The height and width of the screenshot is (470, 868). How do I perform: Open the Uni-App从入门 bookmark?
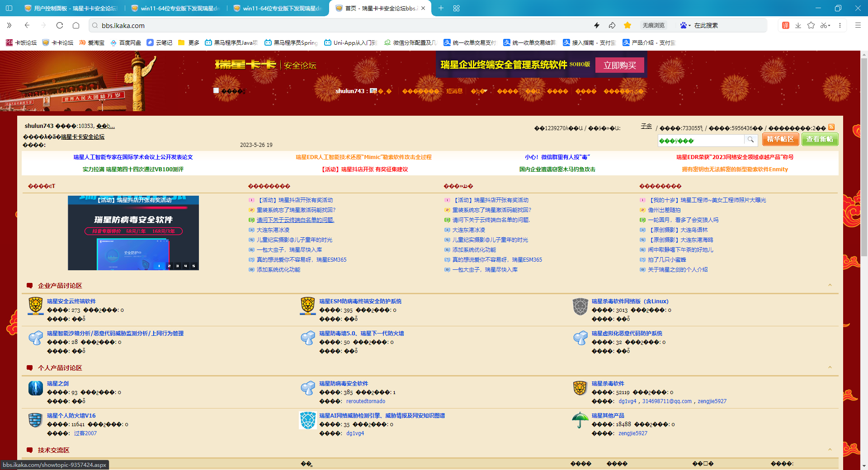(351, 42)
